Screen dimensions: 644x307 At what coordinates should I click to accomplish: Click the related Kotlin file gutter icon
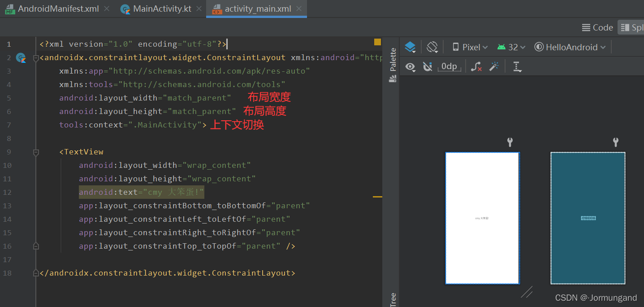click(x=21, y=57)
